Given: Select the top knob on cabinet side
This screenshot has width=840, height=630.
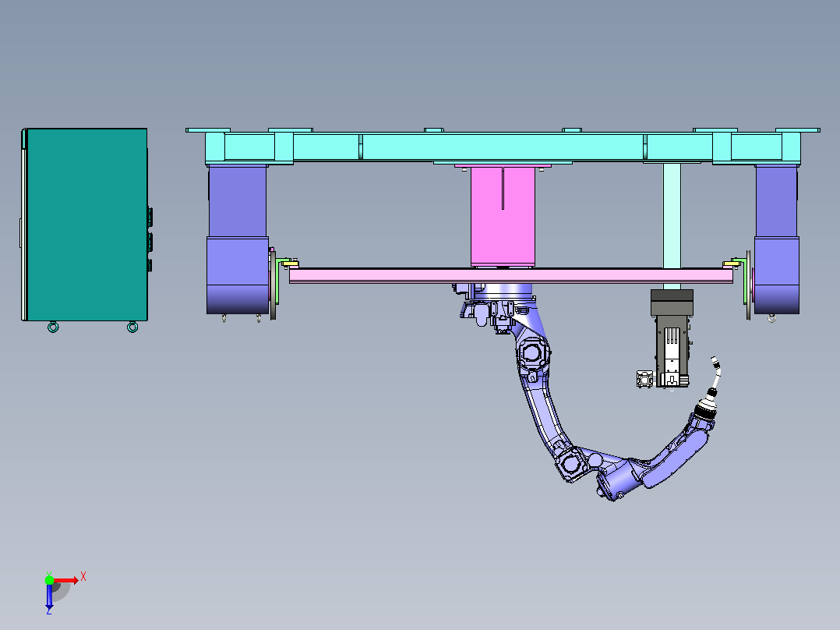Looking at the screenshot, I should [150, 218].
